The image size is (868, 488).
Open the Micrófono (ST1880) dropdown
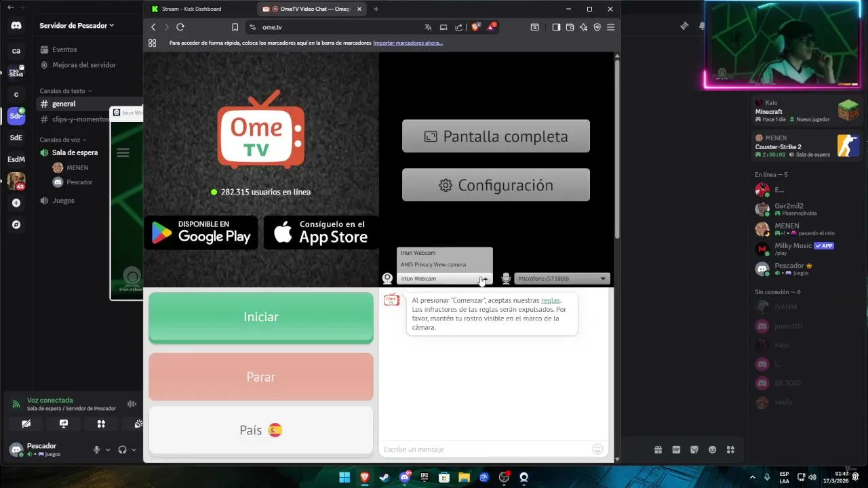pos(562,279)
